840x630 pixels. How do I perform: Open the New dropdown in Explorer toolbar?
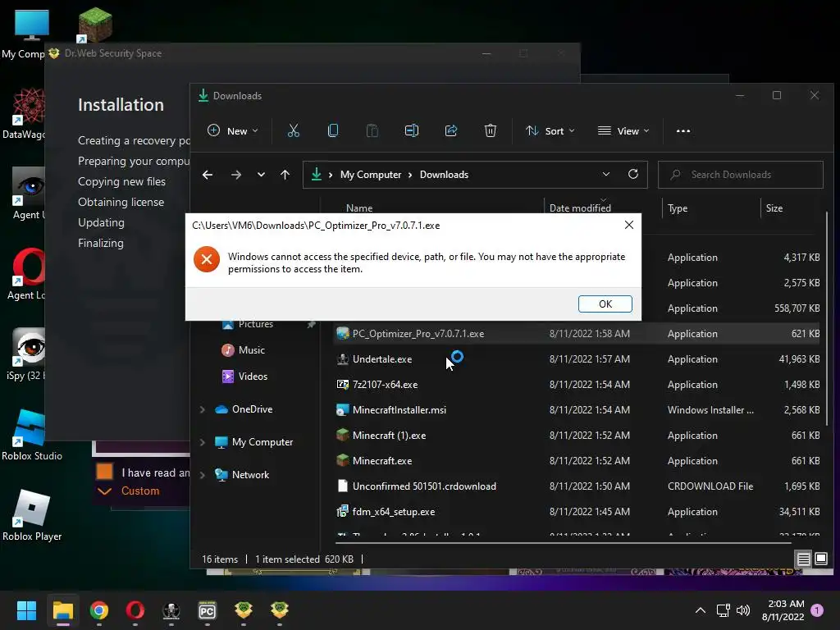click(232, 130)
